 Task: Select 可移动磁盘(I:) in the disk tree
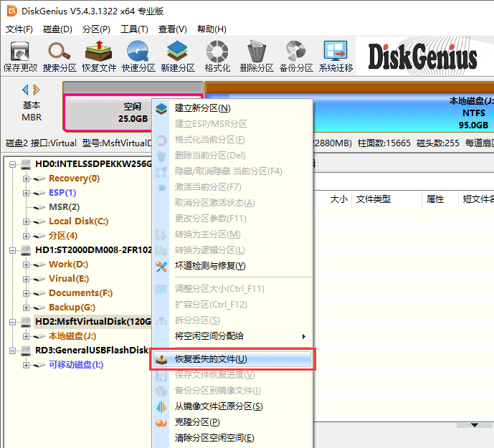(76, 365)
